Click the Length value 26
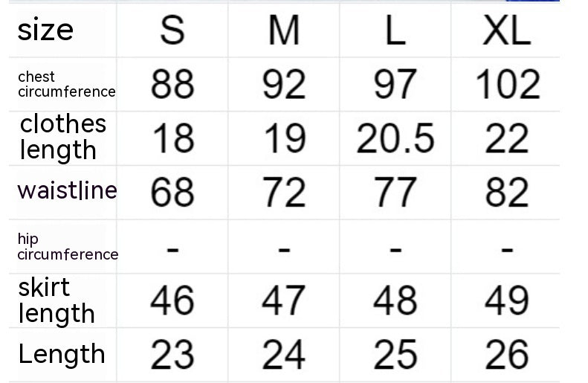 click(x=507, y=355)
